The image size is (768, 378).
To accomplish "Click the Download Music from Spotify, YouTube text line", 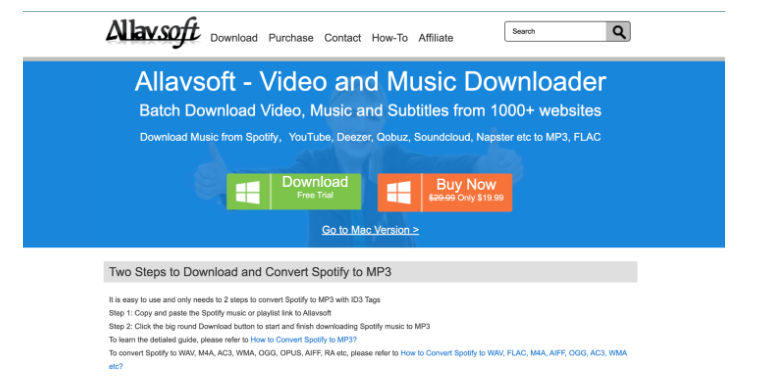I will coord(370,137).
